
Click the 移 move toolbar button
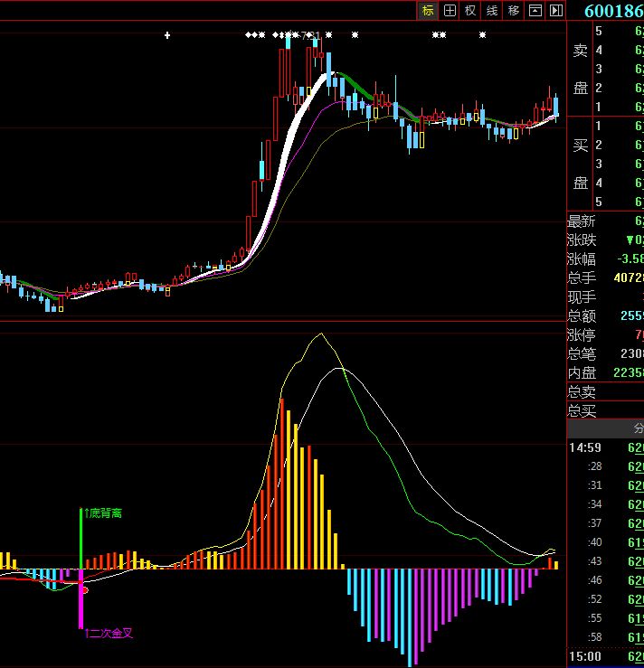click(x=514, y=11)
